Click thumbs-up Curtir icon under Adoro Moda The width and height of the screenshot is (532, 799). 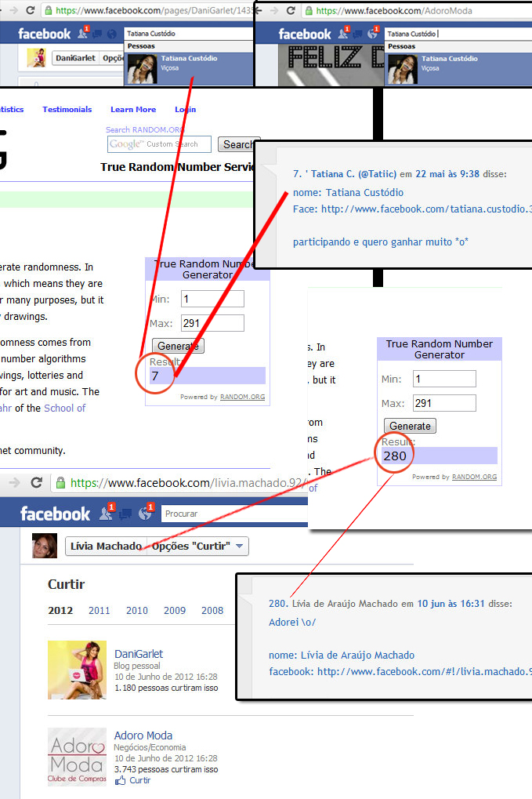tap(120, 781)
